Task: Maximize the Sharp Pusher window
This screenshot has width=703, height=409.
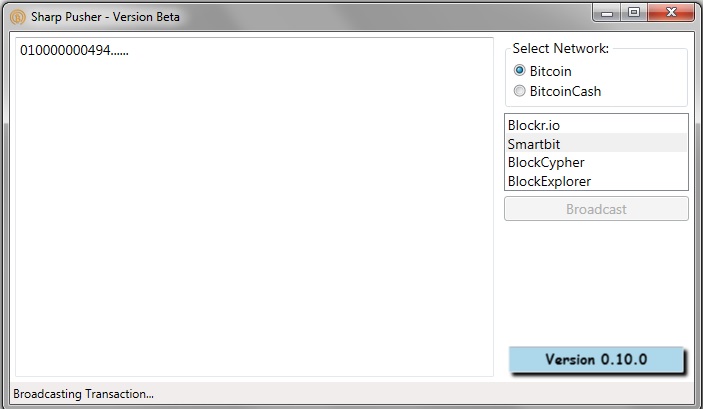Action: click(634, 13)
